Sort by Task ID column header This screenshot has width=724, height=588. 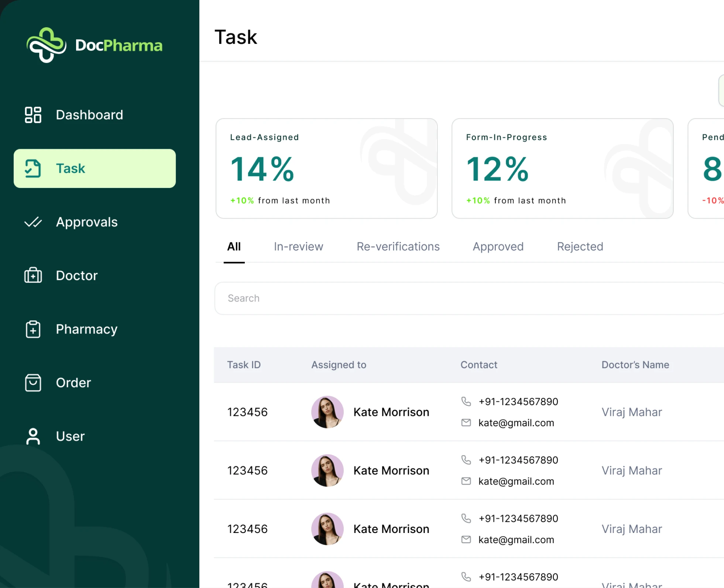pyautogui.click(x=244, y=365)
